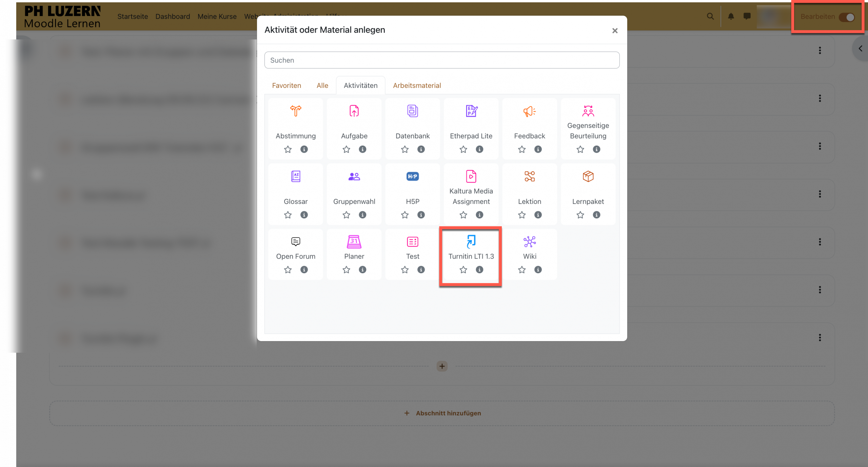This screenshot has height=467, width=868.
Task: Open info for Turnitin LTI 1.3
Action: pyautogui.click(x=479, y=270)
